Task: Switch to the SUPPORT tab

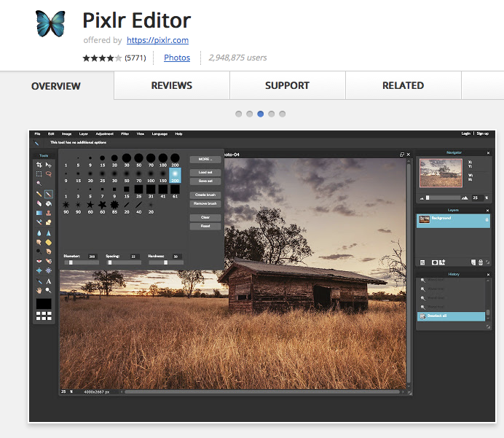Action: (288, 85)
